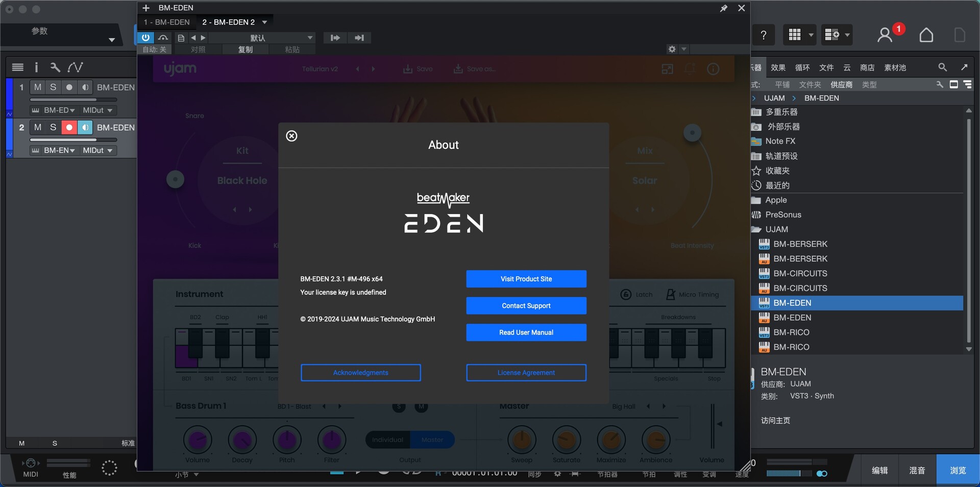The width and height of the screenshot is (980, 487).
Task: Open MIDut dropdown on track 1
Action: 97,110
